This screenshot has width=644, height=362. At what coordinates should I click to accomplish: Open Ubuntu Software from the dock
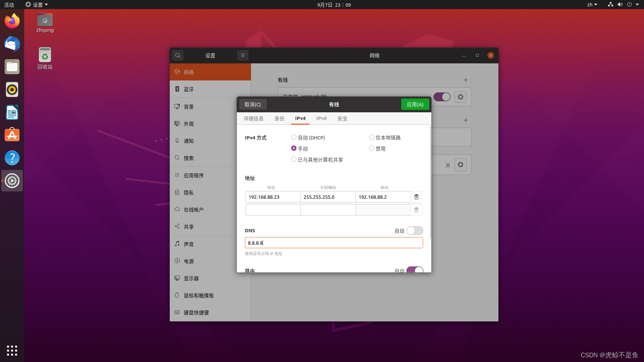[12, 135]
